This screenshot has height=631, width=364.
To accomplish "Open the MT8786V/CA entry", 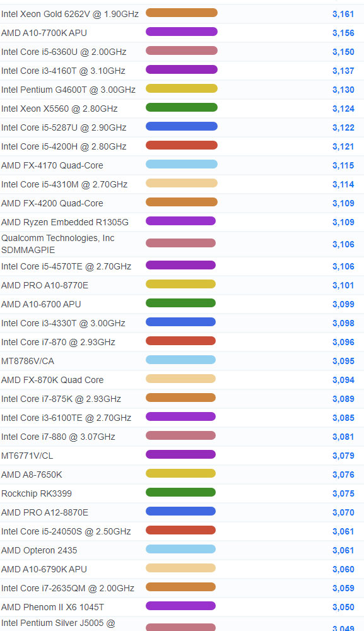I will (27, 361).
